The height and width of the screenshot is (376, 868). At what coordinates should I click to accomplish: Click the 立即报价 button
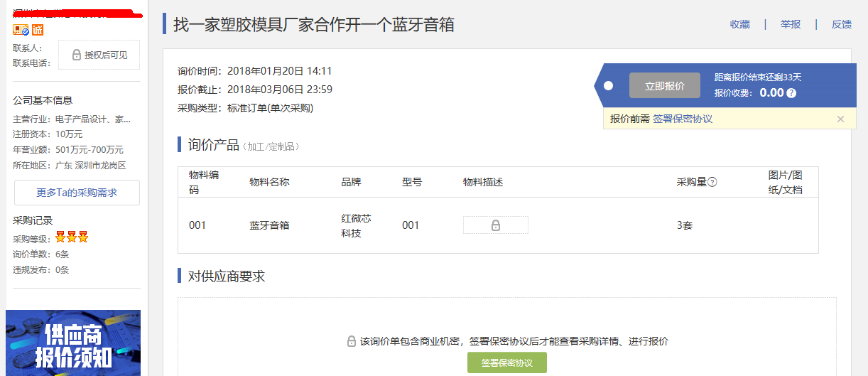665,86
